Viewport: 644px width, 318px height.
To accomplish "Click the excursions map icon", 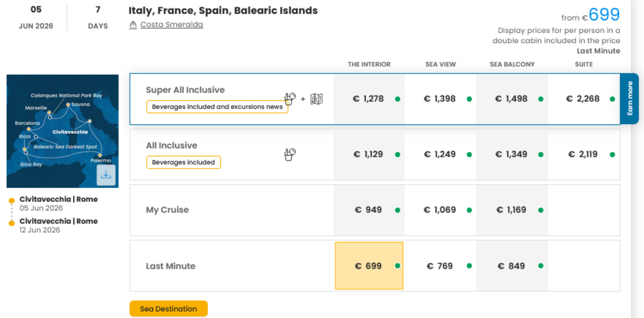I will click(316, 99).
